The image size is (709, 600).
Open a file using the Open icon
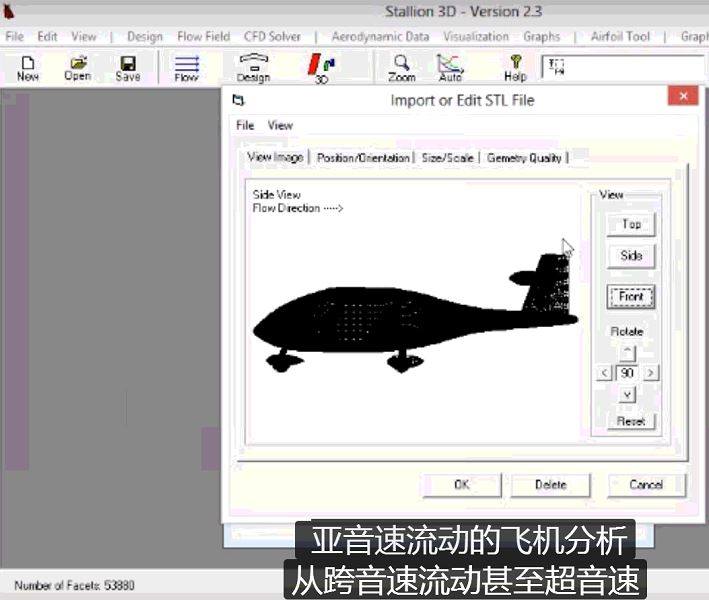coord(77,67)
